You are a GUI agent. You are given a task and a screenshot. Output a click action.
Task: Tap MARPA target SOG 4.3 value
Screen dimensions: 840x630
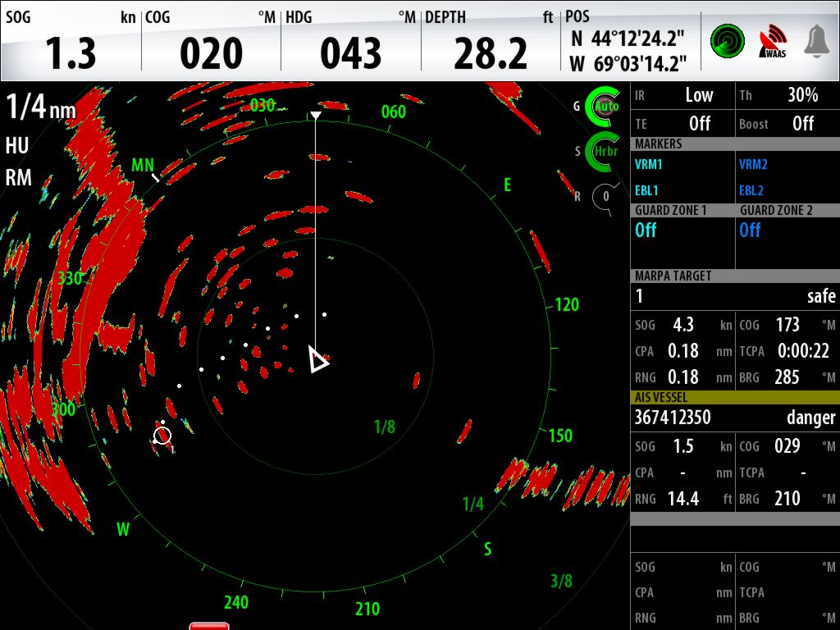click(x=683, y=325)
